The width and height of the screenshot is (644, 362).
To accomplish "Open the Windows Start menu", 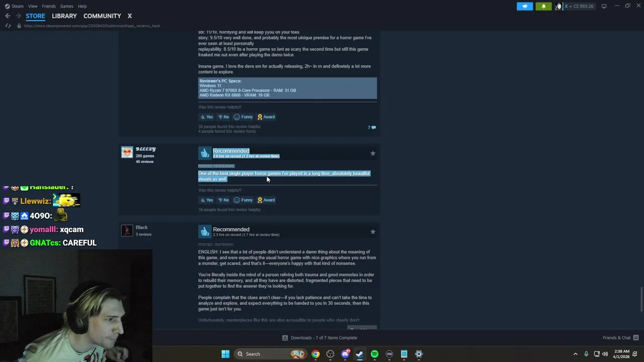I will pyautogui.click(x=225, y=354).
